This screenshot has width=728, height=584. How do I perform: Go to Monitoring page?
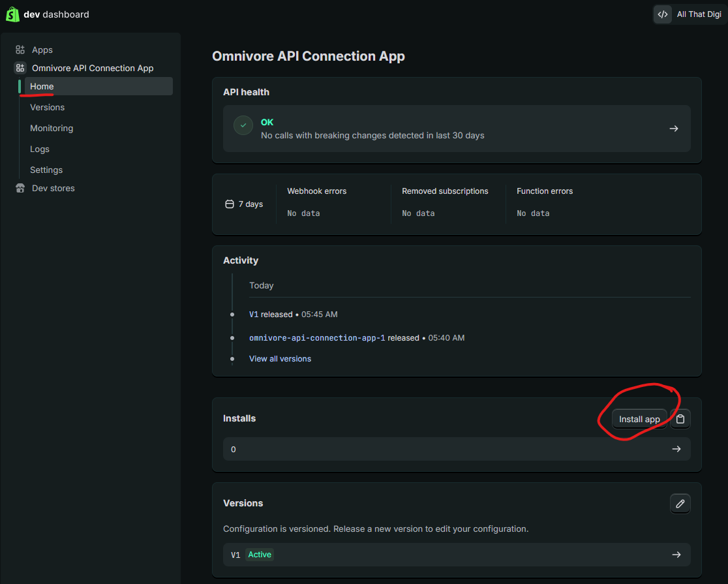click(x=52, y=129)
